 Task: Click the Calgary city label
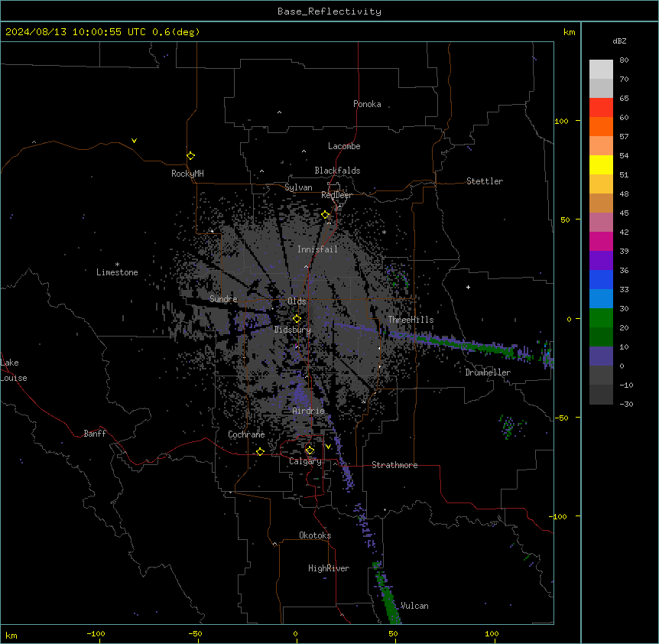[305, 461]
